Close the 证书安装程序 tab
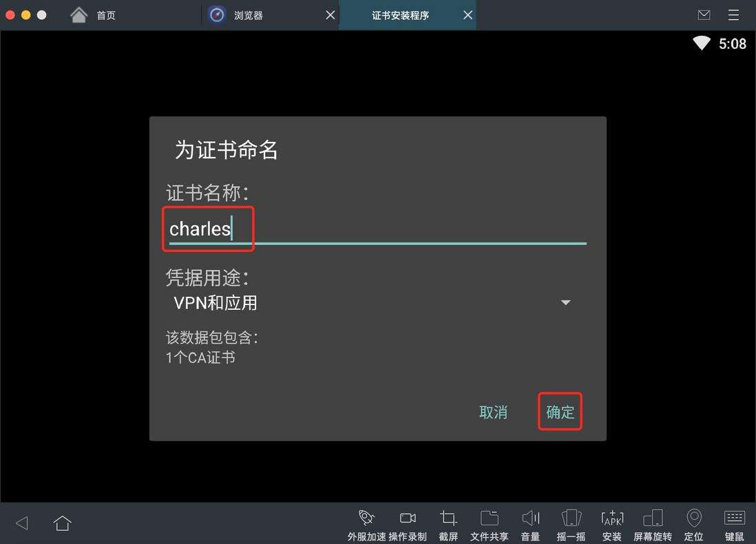Image resolution: width=756 pixels, height=544 pixels. (x=468, y=15)
